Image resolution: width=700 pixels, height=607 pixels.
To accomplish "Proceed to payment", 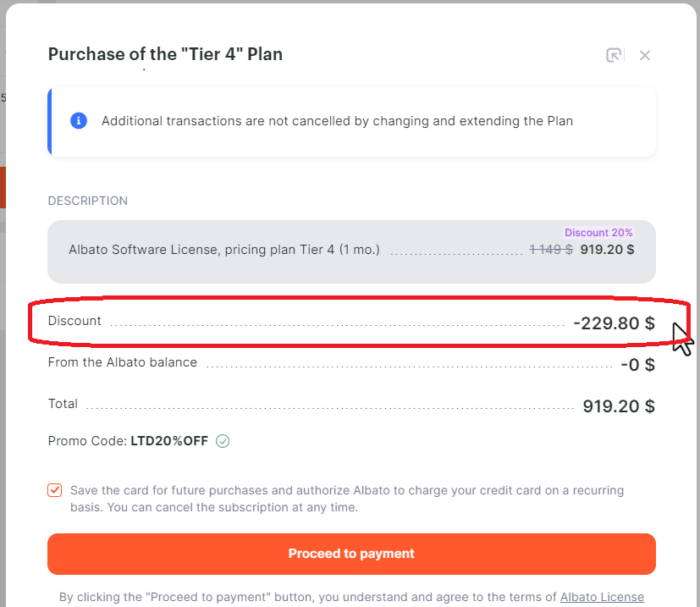I will coord(351,554).
